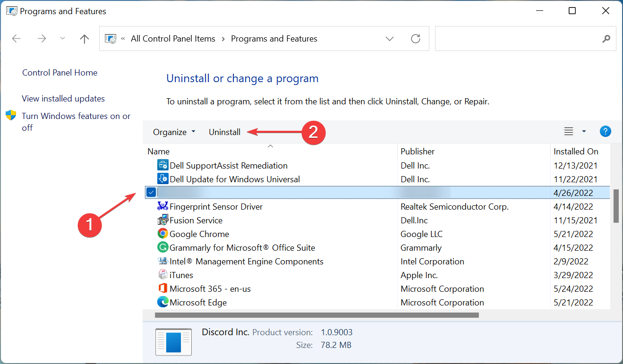Select Dell Update for Windows Universal name

pos(235,179)
